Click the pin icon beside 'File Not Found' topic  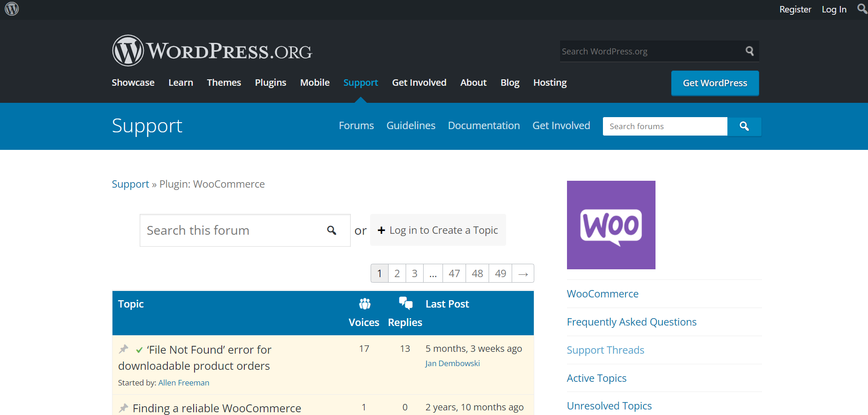pos(124,349)
